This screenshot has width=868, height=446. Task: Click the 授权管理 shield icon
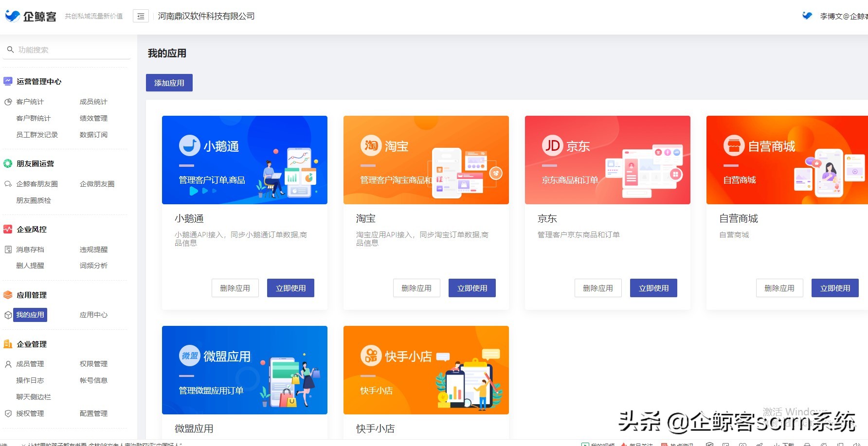pyautogui.click(x=8, y=413)
